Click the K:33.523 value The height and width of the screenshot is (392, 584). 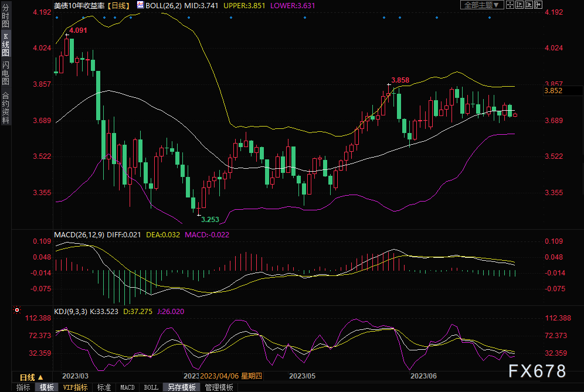104,312
